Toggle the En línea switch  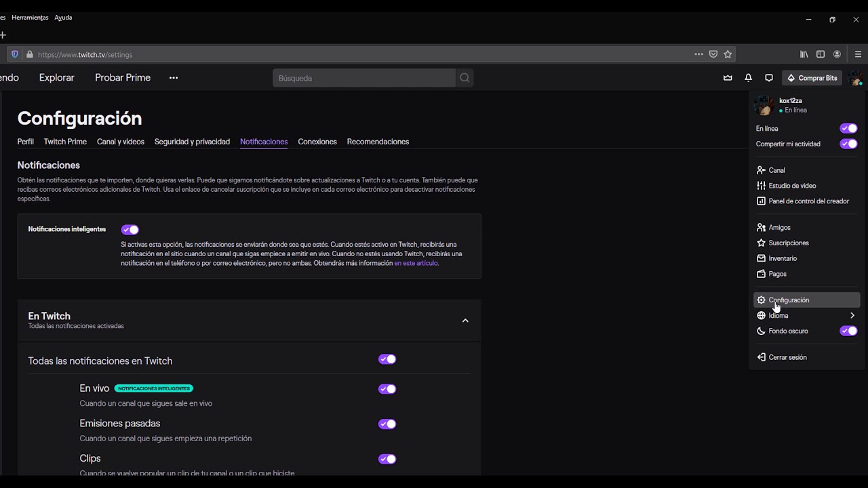(848, 129)
